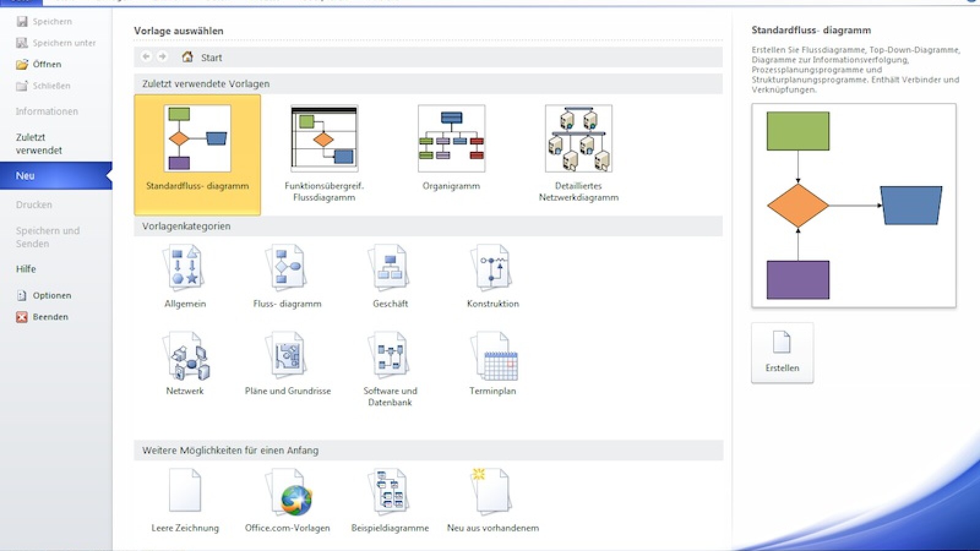The image size is (980, 551).
Task: Click the Erstellen button
Action: point(782,352)
